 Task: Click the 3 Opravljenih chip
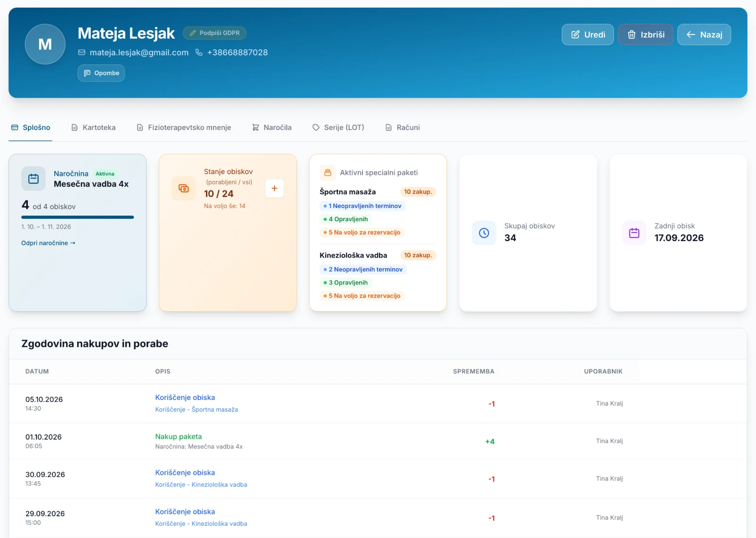click(x=346, y=283)
